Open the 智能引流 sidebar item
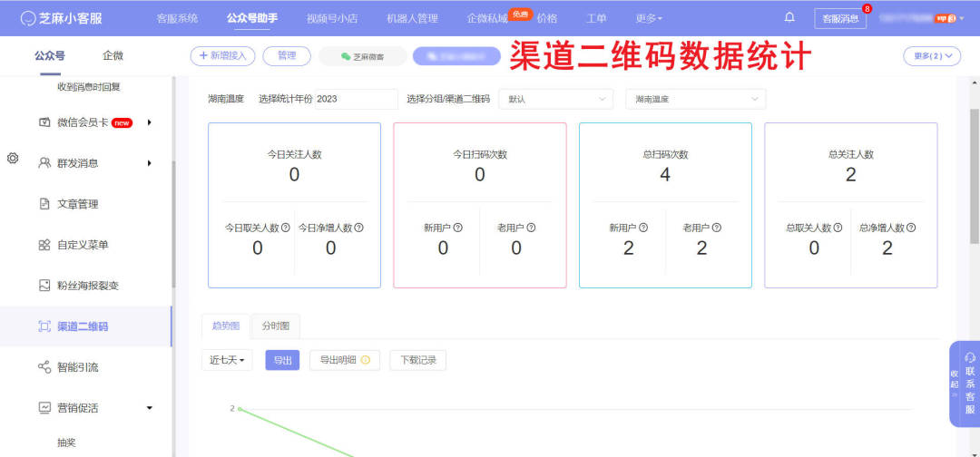The height and width of the screenshot is (457, 980). [x=85, y=368]
